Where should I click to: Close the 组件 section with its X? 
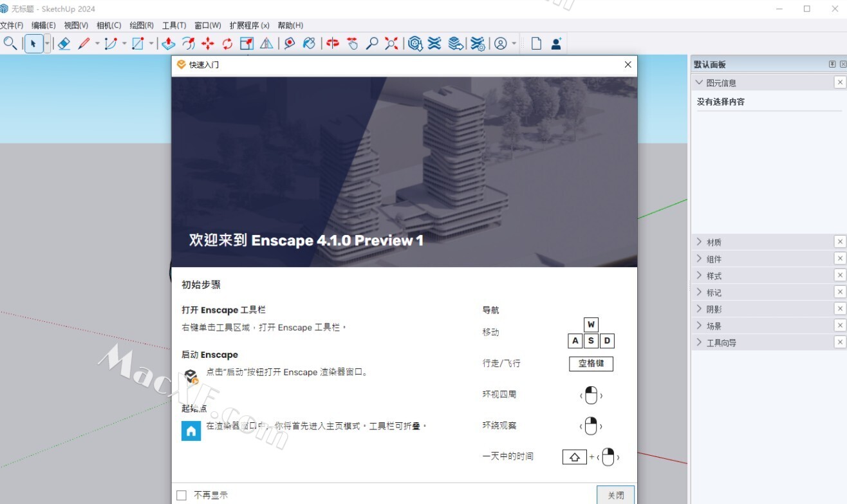tap(840, 259)
